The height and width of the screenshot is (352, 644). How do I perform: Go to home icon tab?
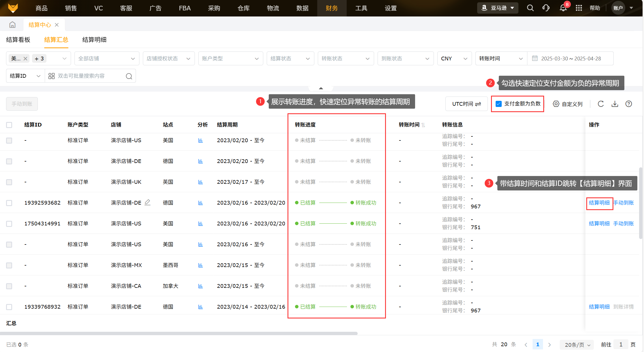12,25
